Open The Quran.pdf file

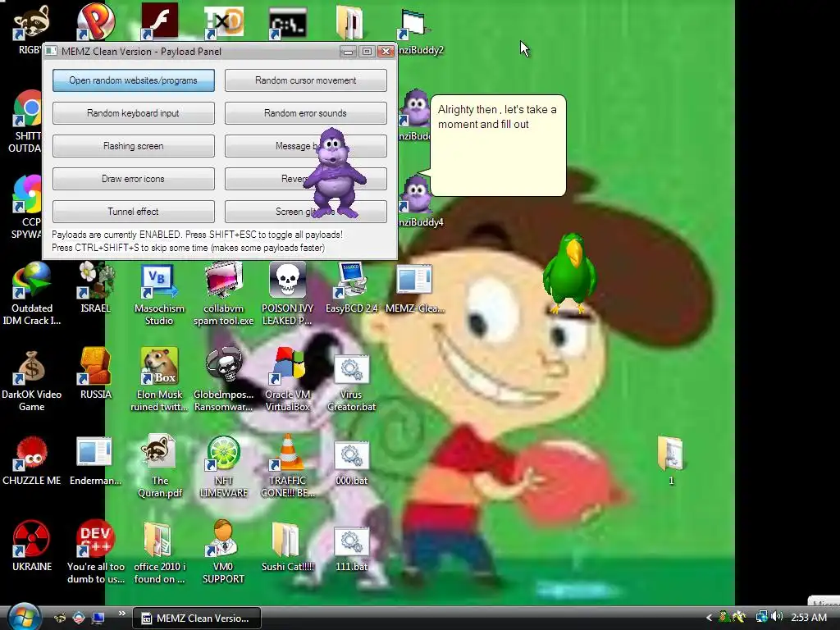click(159, 466)
